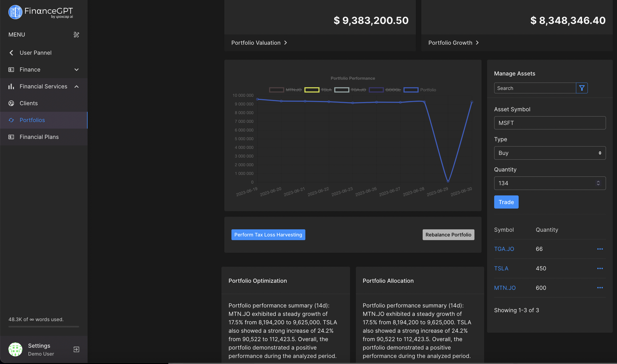Toggle Portfolio series in chart legend
The height and width of the screenshot is (364, 617).
[x=420, y=90]
